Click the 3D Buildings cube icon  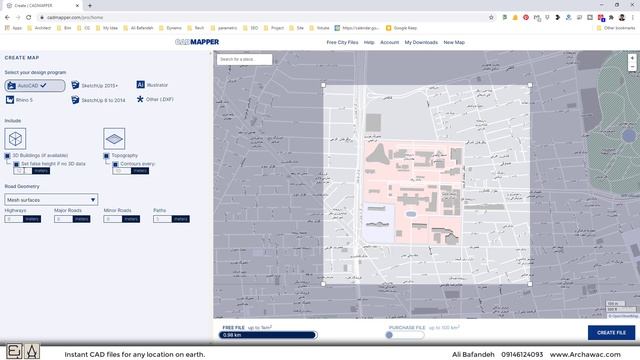click(15, 139)
